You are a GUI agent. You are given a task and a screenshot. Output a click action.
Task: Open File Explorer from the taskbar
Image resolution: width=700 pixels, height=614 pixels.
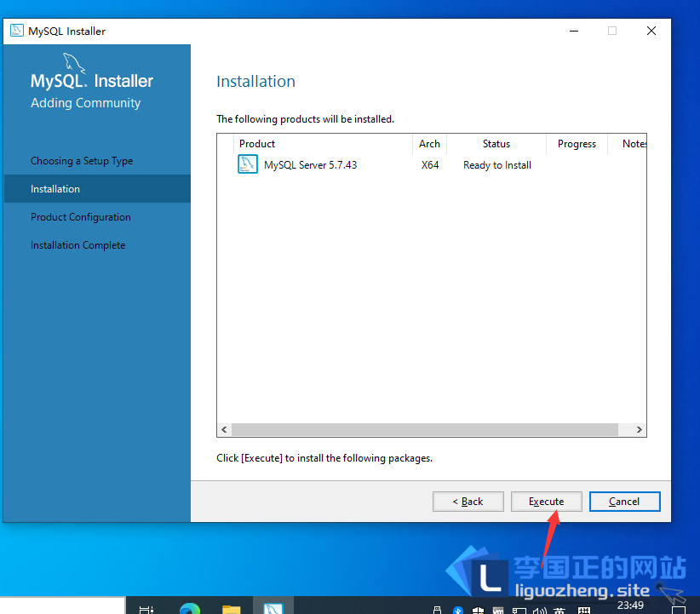coord(232,609)
